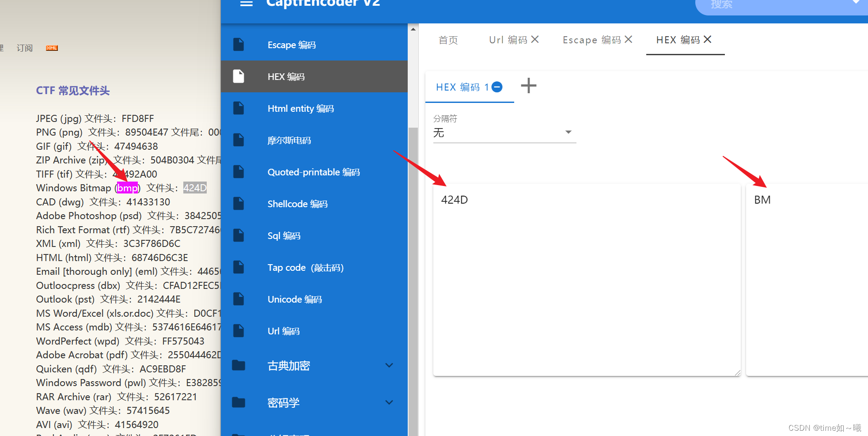This screenshot has width=868, height=436.
Task: Click the sidebar scrollbar up arrow
Action: point(413,29)
